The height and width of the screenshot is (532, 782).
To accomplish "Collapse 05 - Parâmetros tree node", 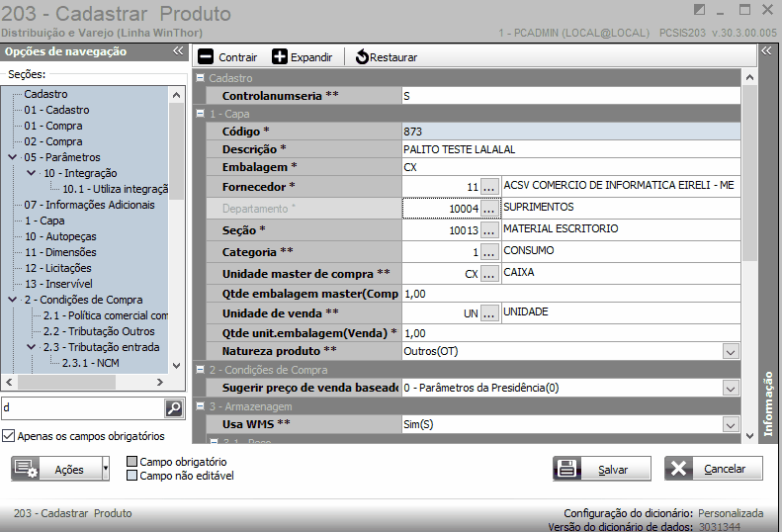I will click(13, 157).
